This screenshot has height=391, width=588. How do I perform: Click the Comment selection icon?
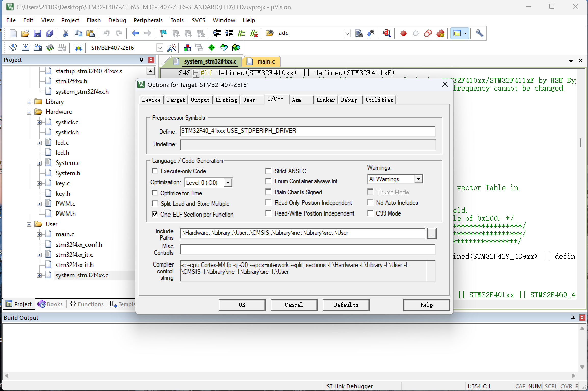[x=241, y=33]
